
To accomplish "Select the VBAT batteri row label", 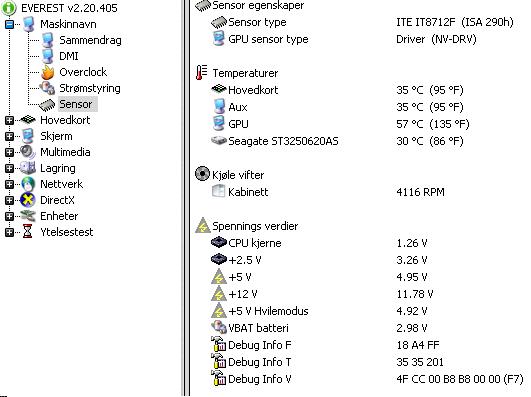I will 258,328.
